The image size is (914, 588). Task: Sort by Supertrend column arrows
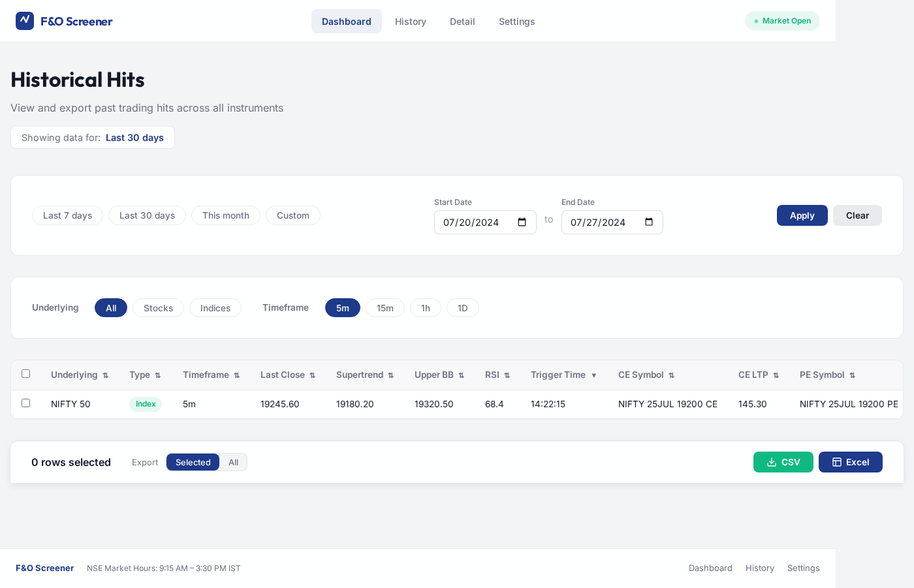(x=390, y=375)
